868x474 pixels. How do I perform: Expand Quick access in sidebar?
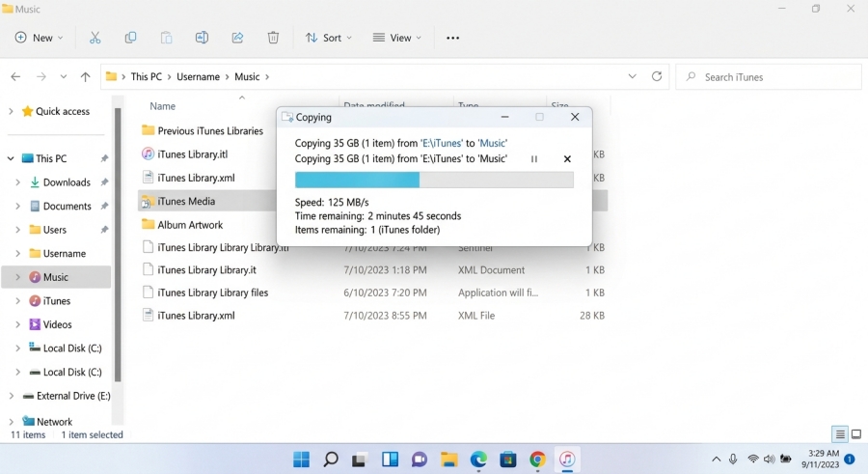pyautogui.click(x=11, y=111)
